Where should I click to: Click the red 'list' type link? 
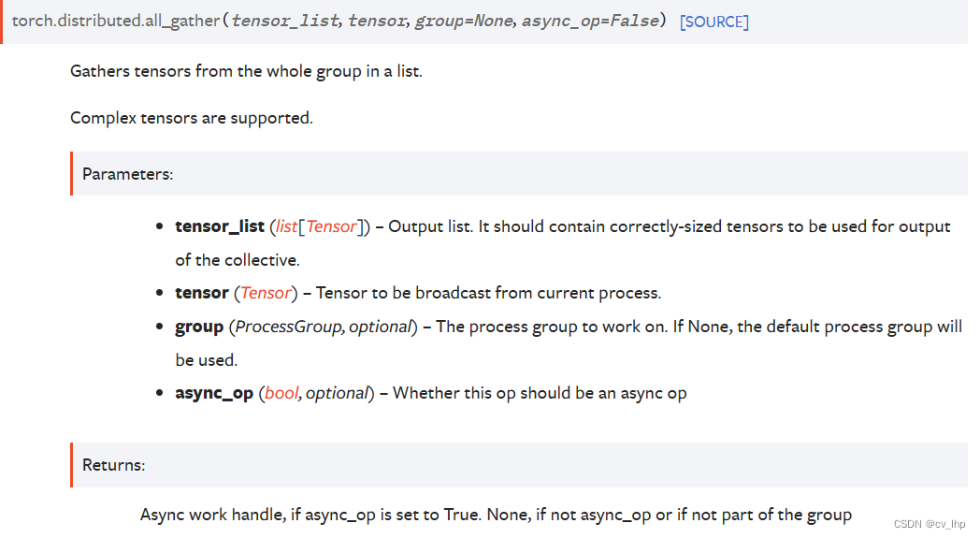[286, 226]
